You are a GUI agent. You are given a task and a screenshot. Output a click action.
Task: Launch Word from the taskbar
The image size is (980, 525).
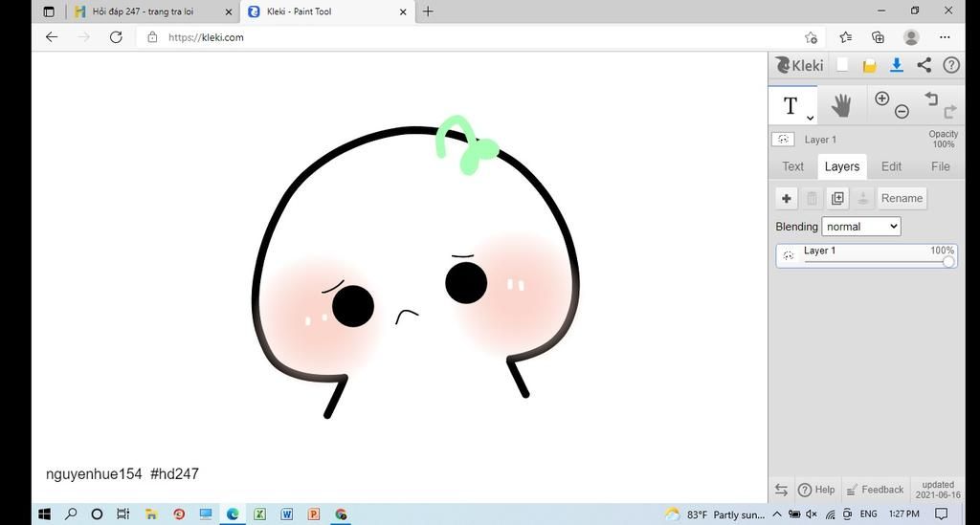pos(287,514)
